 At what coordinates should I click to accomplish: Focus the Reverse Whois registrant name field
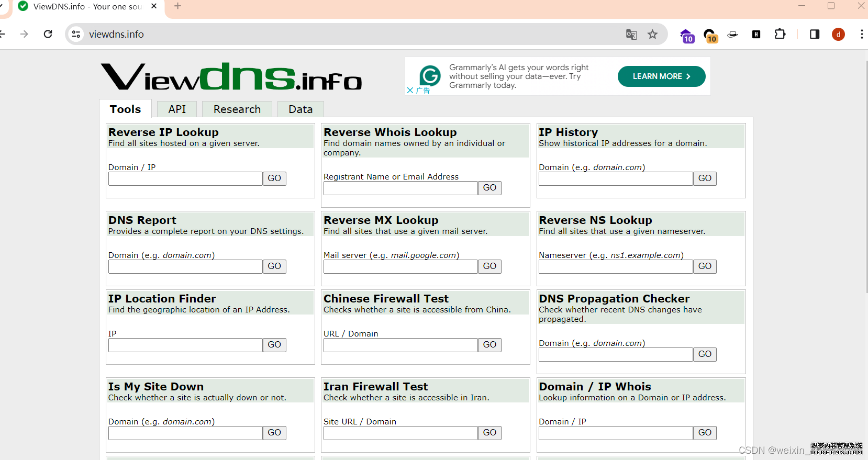pyautogui.click(x=400, y=188)
